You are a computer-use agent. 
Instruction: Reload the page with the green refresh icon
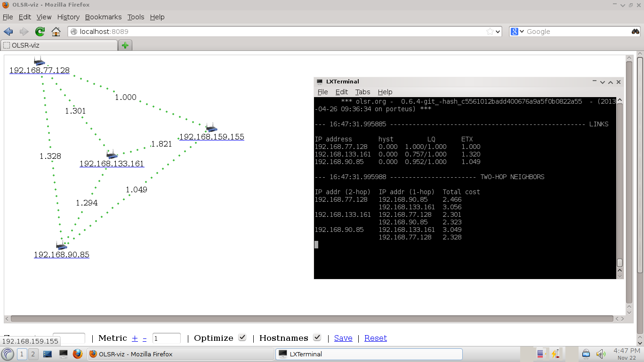[x=40, y=32]
